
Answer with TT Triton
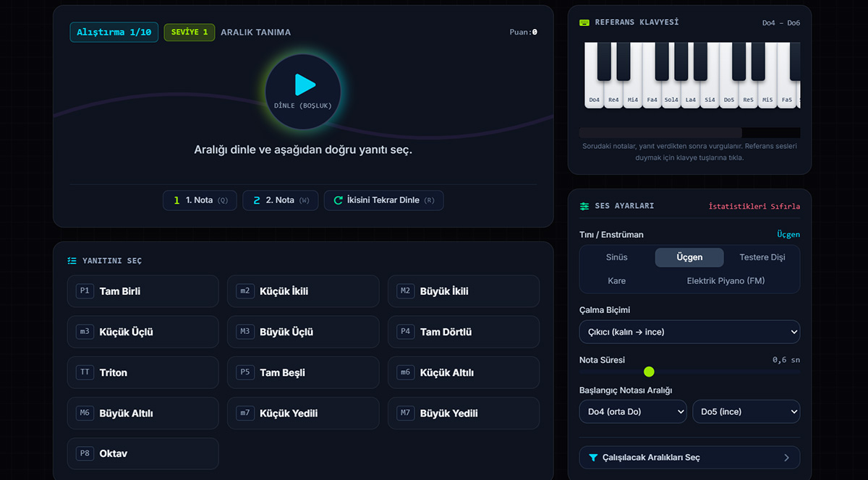(143, 372)
